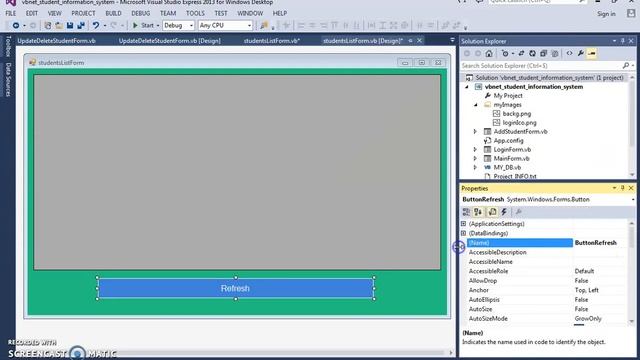Expand MainForm.vb node
The height and width of the screenshot is (360, 640).
pyautogui.click(x=475, y=158)
